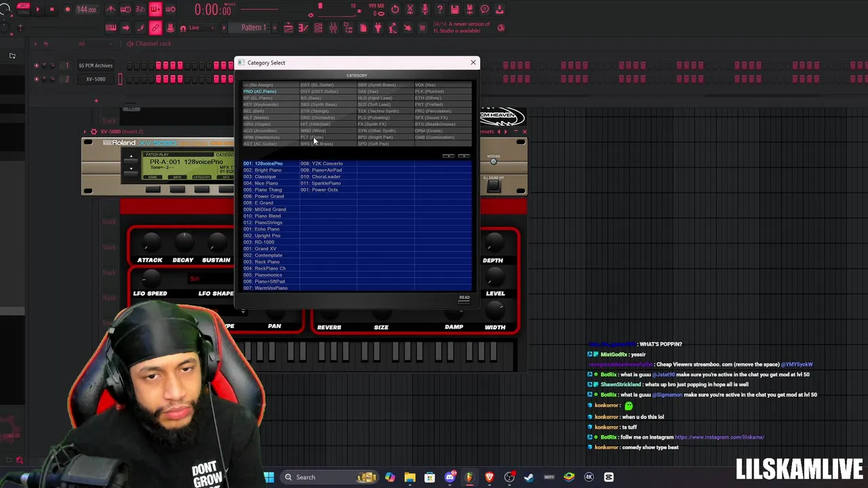Select CMB (Combination) category
868x488 pixels.
point(443,138)
